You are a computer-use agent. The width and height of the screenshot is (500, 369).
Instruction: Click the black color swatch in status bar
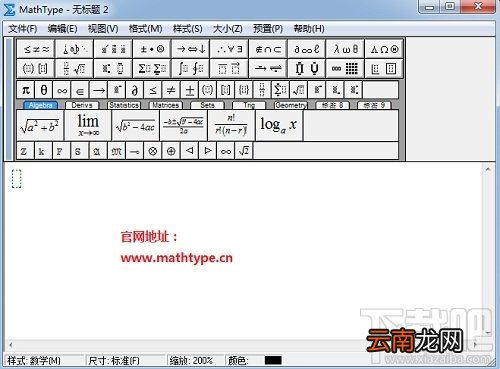273,360
